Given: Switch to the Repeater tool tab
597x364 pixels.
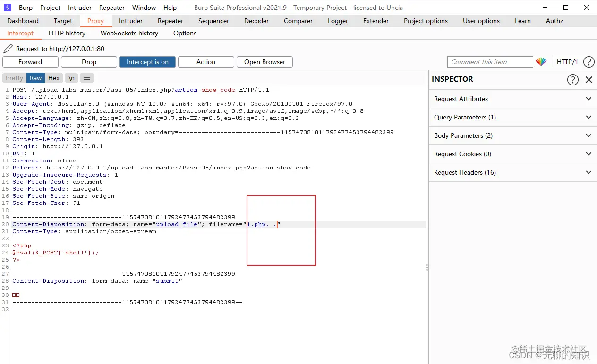Looking at the screenshot, I should (x=171, y=21).
